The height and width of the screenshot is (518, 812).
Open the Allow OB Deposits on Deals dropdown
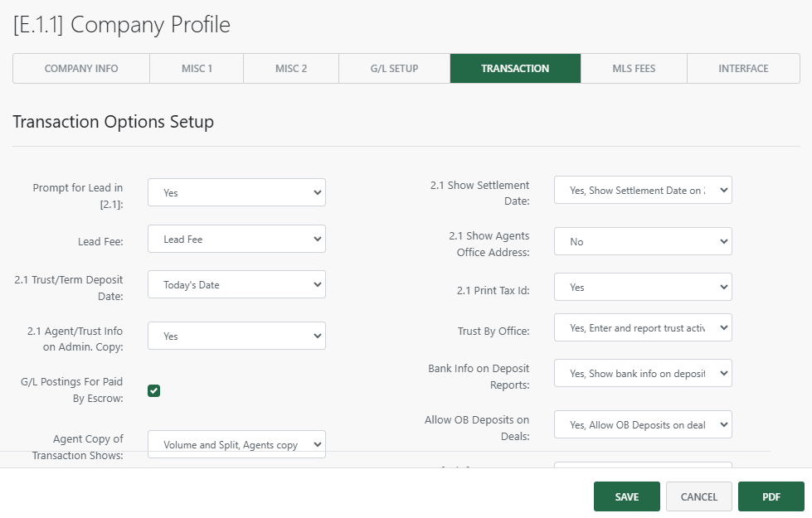click(x=643, y=424)
